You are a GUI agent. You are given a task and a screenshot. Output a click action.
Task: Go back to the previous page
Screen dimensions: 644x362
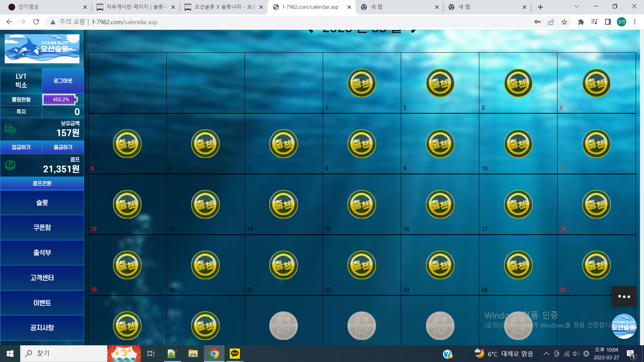tap(9, 22)
